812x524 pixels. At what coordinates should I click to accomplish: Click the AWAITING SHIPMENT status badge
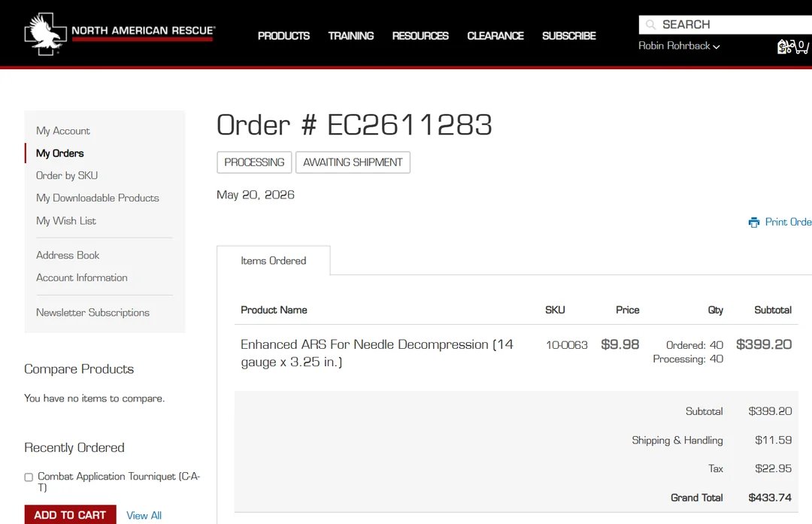click(x=353, y=162)
